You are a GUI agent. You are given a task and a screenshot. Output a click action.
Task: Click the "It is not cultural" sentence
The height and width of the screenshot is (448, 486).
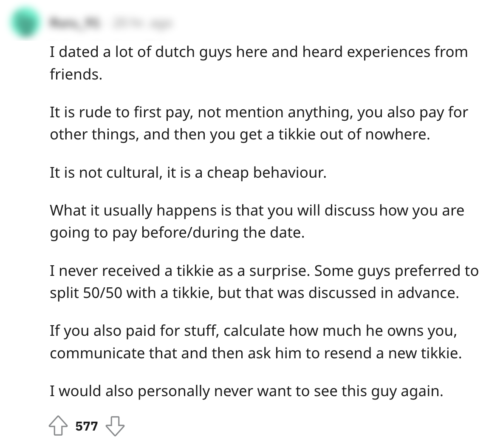(188, 173)
